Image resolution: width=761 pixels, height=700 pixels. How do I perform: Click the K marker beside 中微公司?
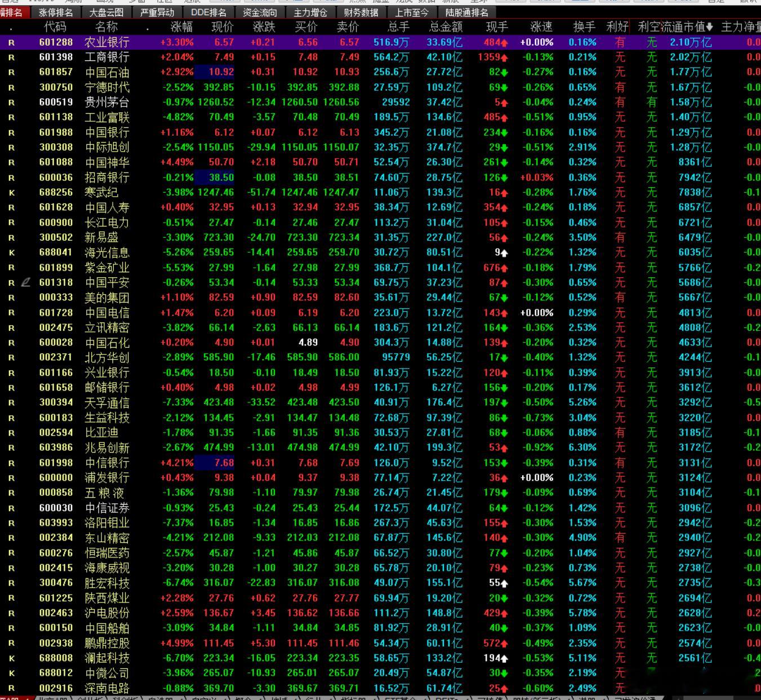pos(12,674)
